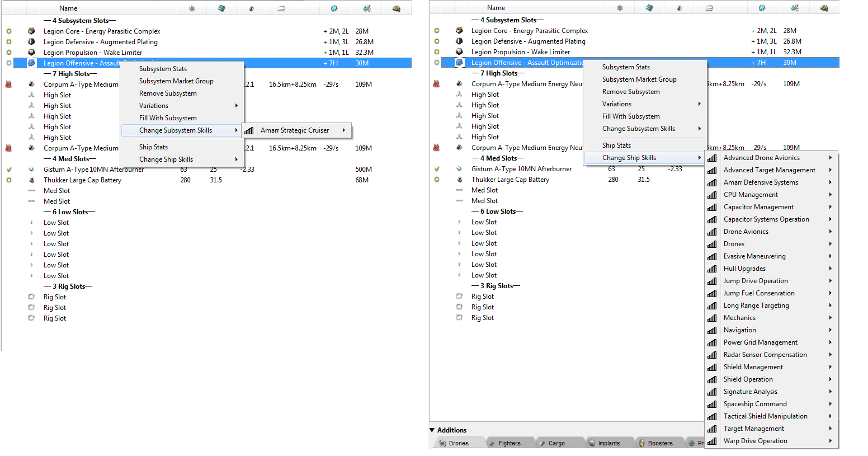Toggle overheat flame on the Corpum Energy Neutralizer

tap(9, 84)
